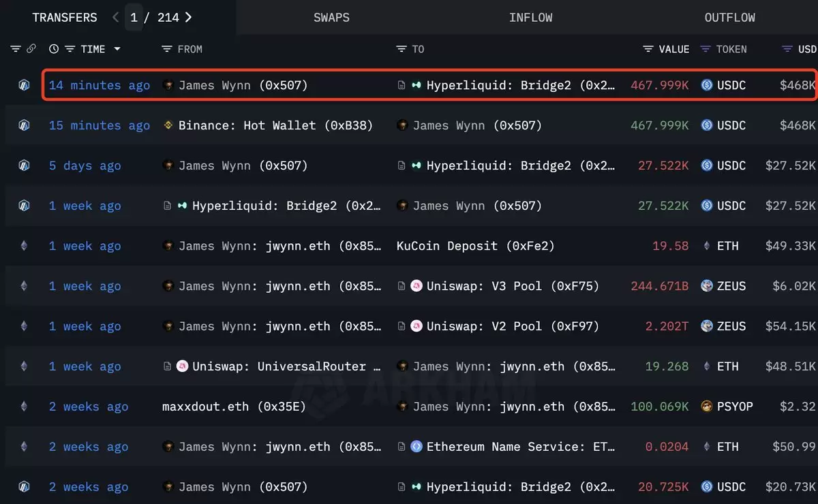818x504 pixels.
Task: Open Uniswap: V3 Pool (0xF75) link
Action: (x=513, y=286)
